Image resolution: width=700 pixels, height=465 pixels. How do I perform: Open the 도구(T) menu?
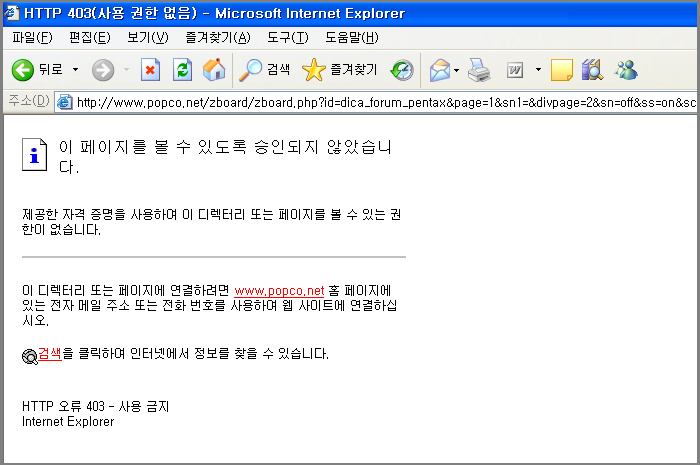286,38
